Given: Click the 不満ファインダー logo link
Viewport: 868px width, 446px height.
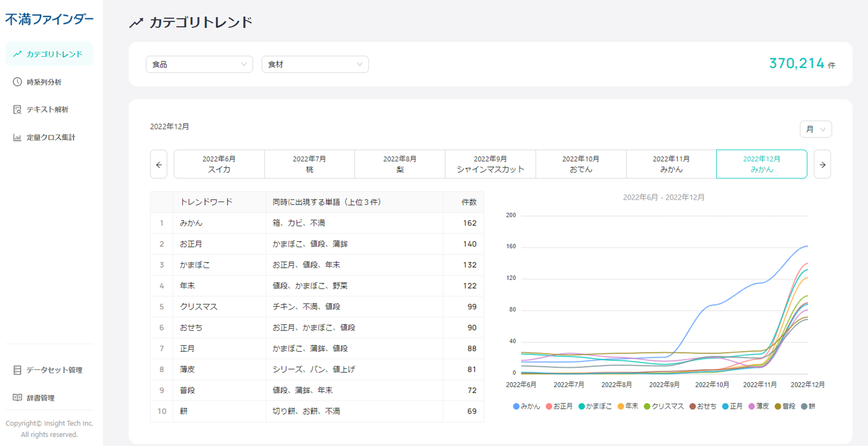Looking at the screenshot, I should 49,19.
